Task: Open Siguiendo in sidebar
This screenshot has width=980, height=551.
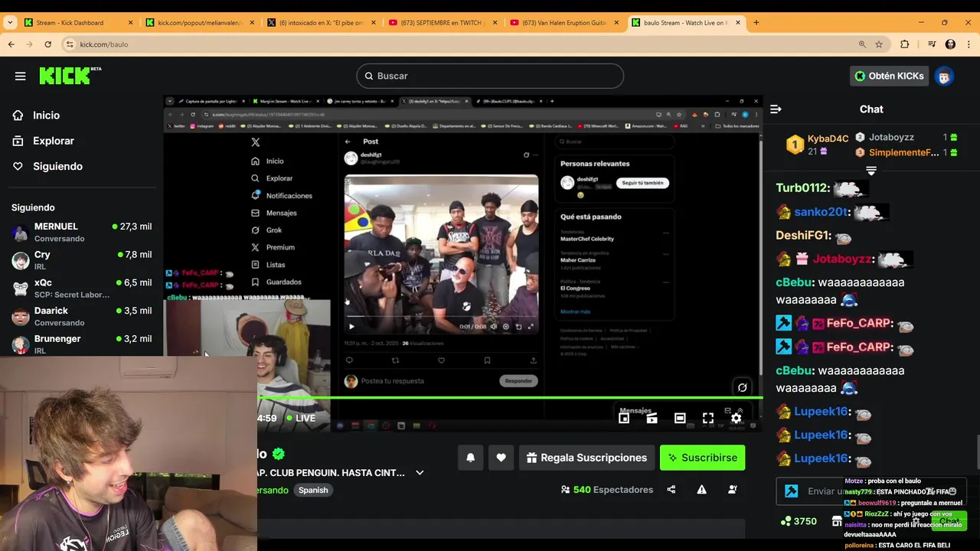Action: pyautogui.click(x=57, y=166)
